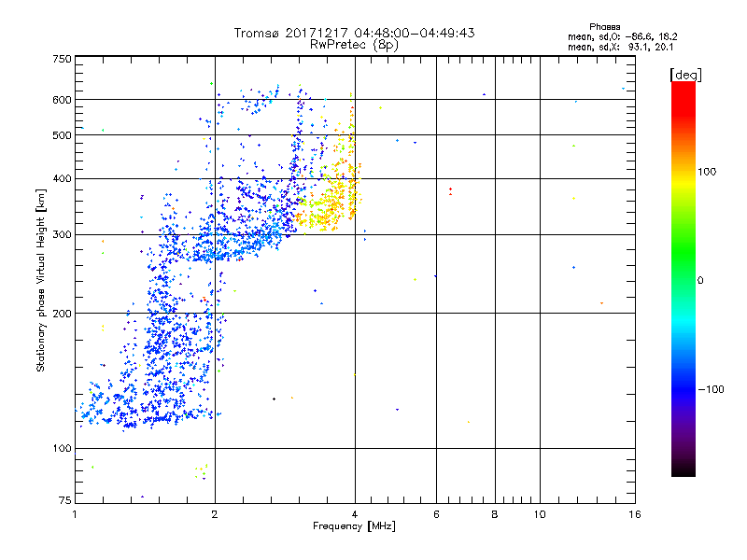Viewport: 747px width, 560px height.
Task: Click the y-axis tick label '600'
Action: tap(62, 100)
